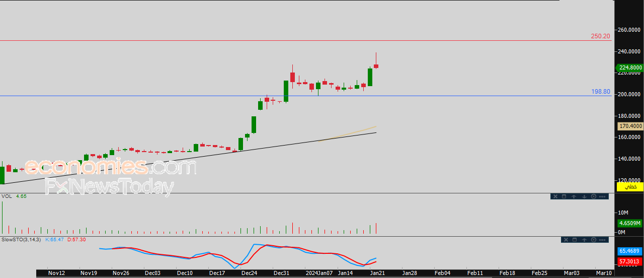Open more options for VOL panel
644x278 pixels.
point(602,196)
